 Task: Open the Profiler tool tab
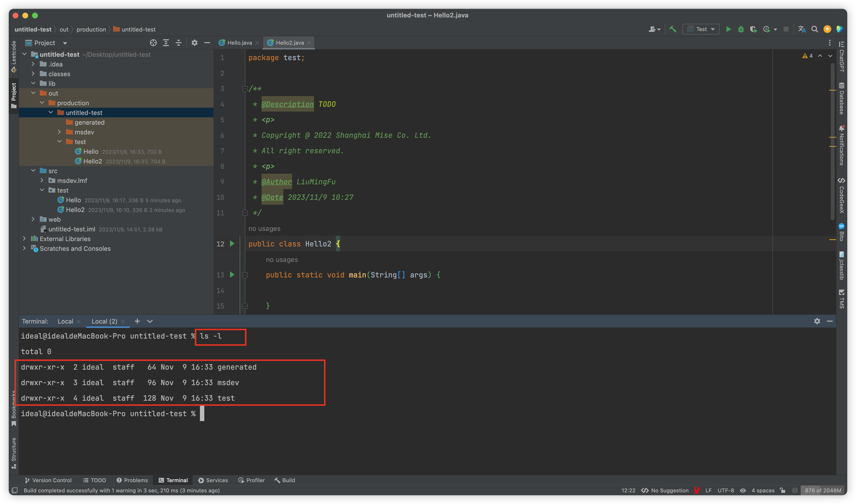pos(251,480)
